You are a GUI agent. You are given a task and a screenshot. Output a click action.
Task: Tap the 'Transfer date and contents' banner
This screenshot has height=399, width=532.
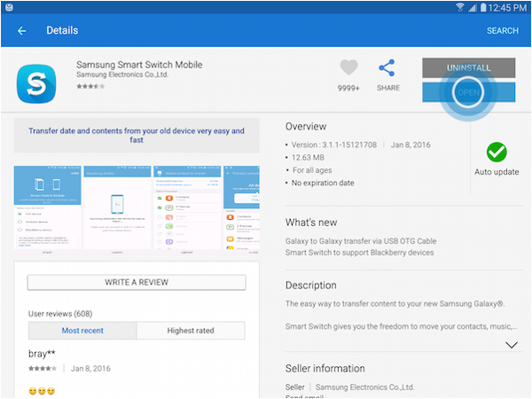click(x=137, y=136)
